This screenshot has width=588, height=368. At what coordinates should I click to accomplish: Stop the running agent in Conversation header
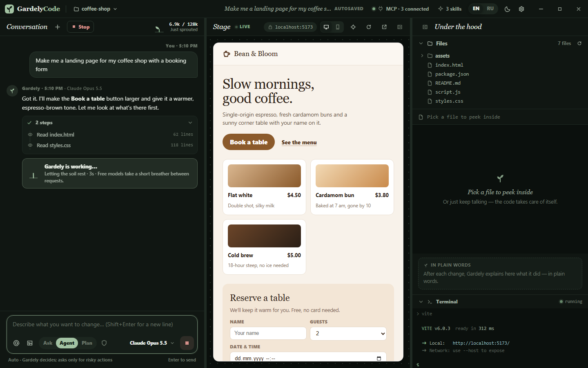coord(81,27)
